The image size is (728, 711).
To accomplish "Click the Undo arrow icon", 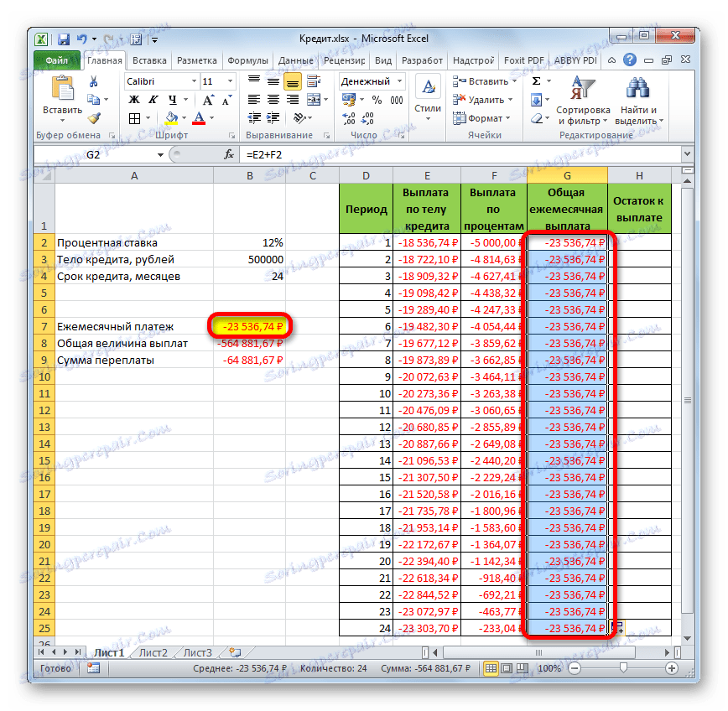I will [82, 39].
